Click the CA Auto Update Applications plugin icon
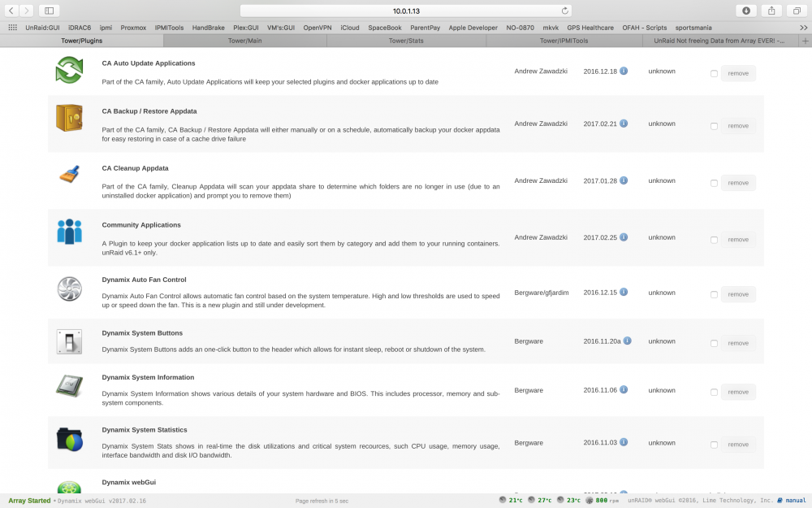This screenshot has width=812, height=508. coord(69,69)
